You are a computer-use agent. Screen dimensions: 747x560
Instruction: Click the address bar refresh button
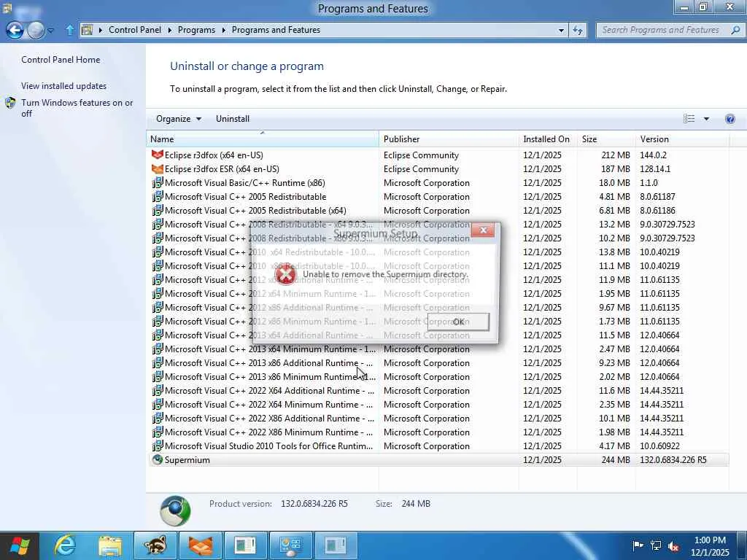pyautogui.click(x=578, y=30)
